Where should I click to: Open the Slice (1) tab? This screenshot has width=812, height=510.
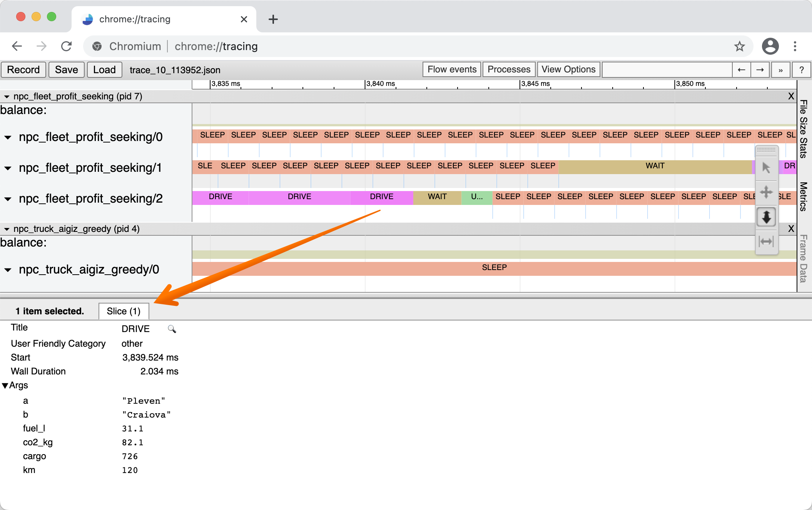click(124, 311)
